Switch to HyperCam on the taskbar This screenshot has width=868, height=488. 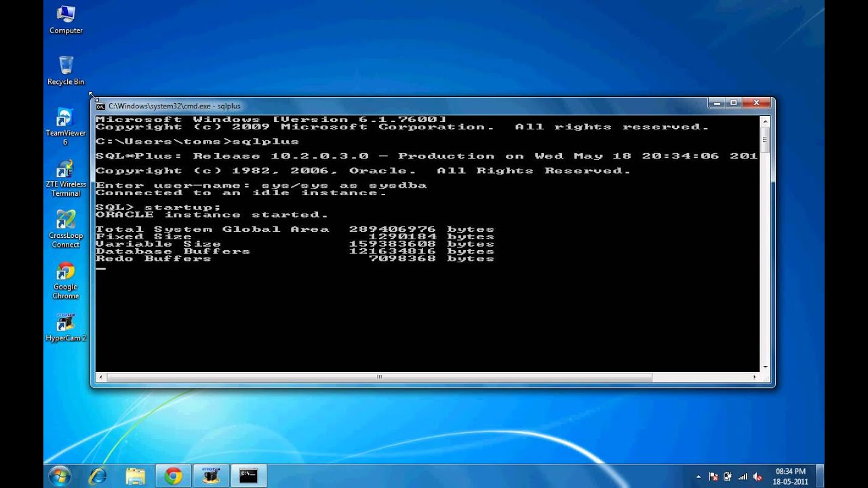[x=211, y=476]
